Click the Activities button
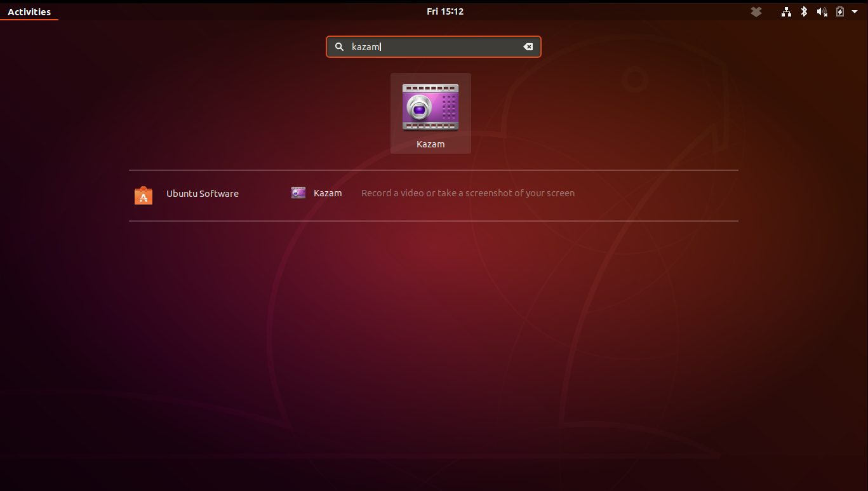The image size is (868, 491). tap(29, 12)
